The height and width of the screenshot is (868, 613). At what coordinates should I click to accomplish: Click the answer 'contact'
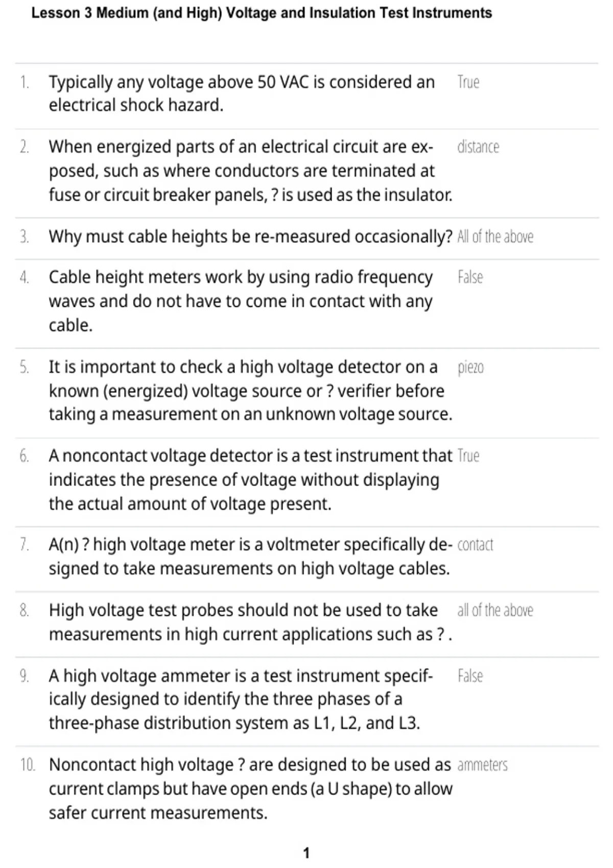click(475, 545)
